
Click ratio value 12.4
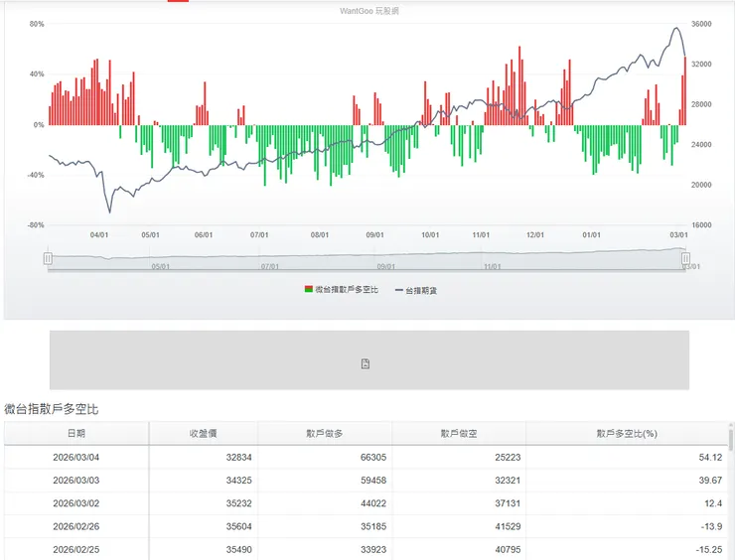713,503
